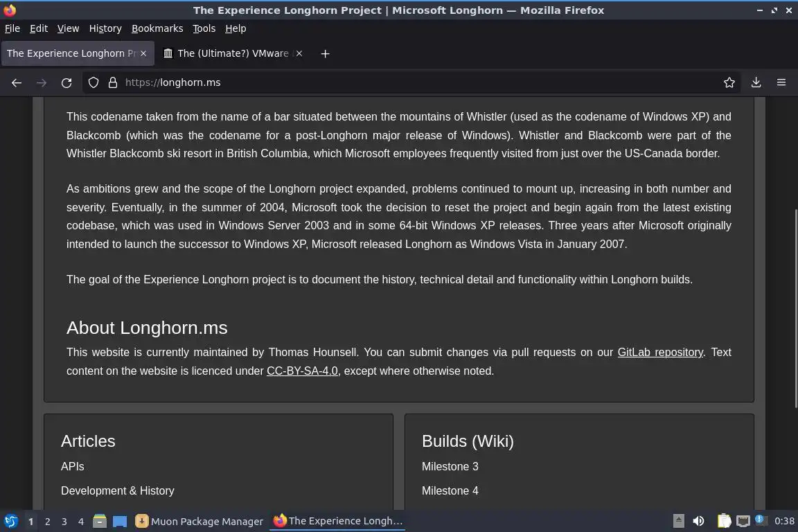Click the forward navigation arrow
The height and width of the screenshot is (532, 798).
[42, 82]
